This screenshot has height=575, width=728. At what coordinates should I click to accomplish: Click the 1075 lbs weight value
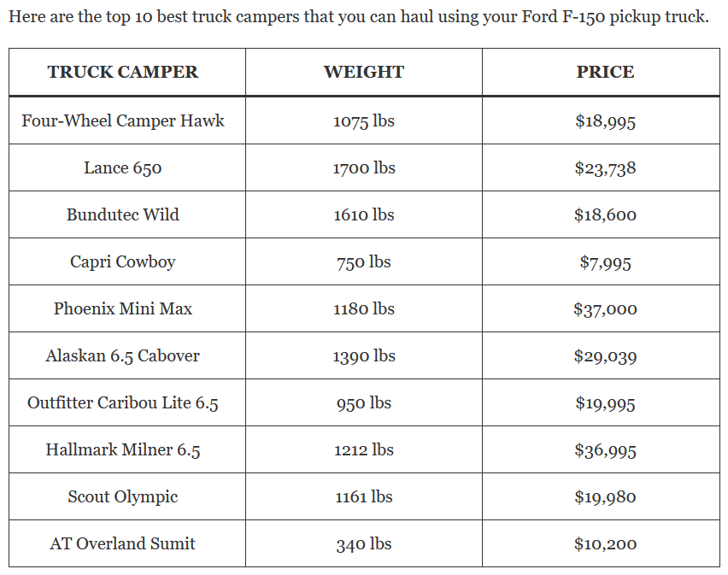tap(364, 121)
